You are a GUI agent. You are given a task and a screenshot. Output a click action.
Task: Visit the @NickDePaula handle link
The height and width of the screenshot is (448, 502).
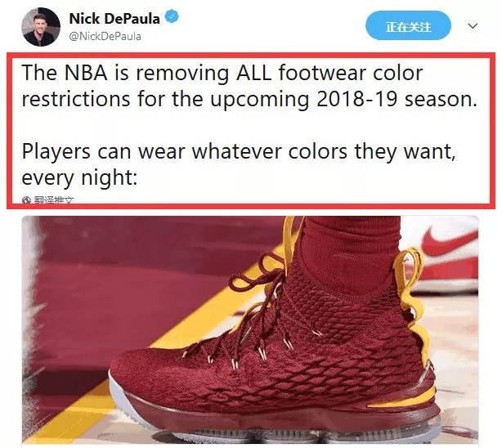(105, 36)
